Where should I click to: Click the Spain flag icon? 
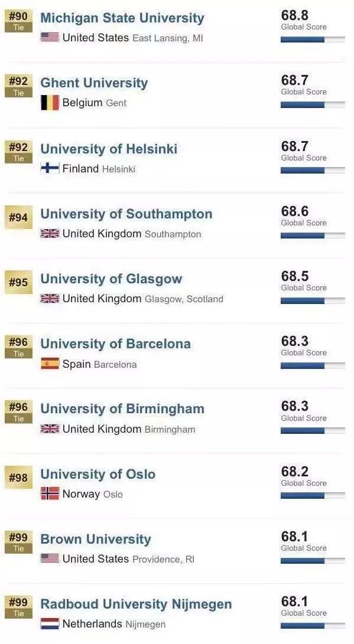[50, 364]
